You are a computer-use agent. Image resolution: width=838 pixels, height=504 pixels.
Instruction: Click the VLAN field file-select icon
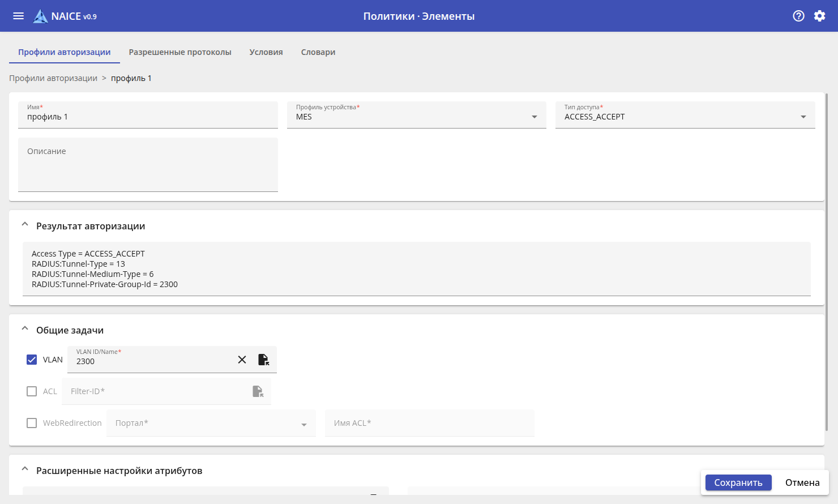pos(263,360)
